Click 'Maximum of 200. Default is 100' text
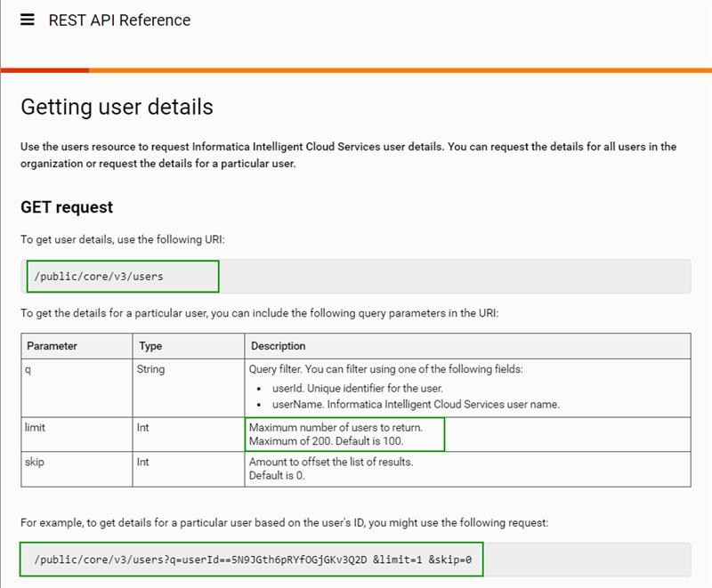This screenshot has height=588, width=712. click(326, 441)
